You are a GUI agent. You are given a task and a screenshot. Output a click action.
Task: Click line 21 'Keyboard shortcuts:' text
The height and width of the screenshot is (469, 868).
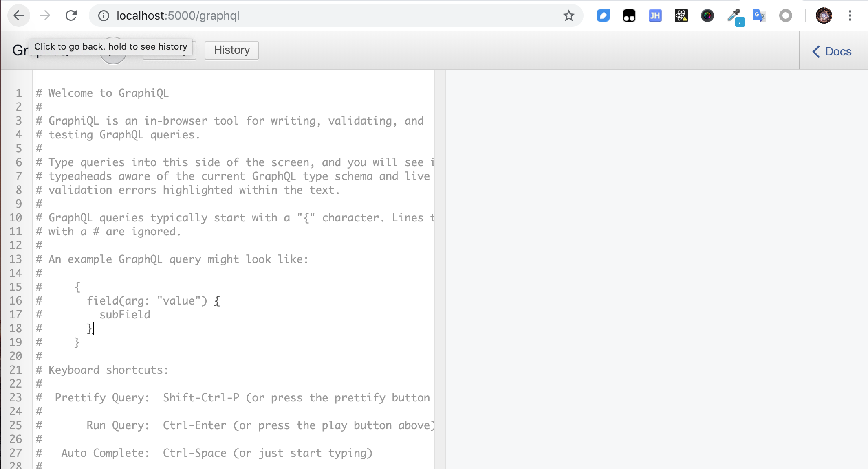pyautogui.click(x=108, y=370)
